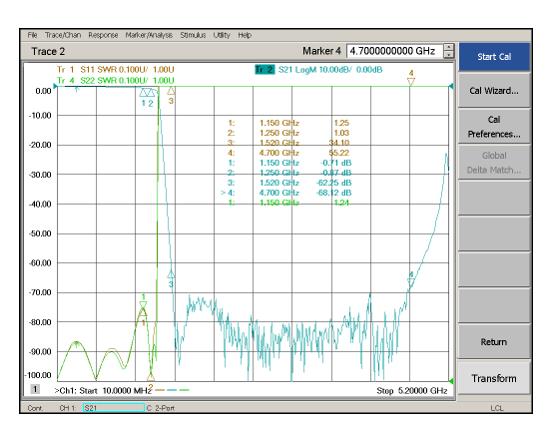Click the C 2-Port status entry

pyautogui.click(x=160, y=408)
